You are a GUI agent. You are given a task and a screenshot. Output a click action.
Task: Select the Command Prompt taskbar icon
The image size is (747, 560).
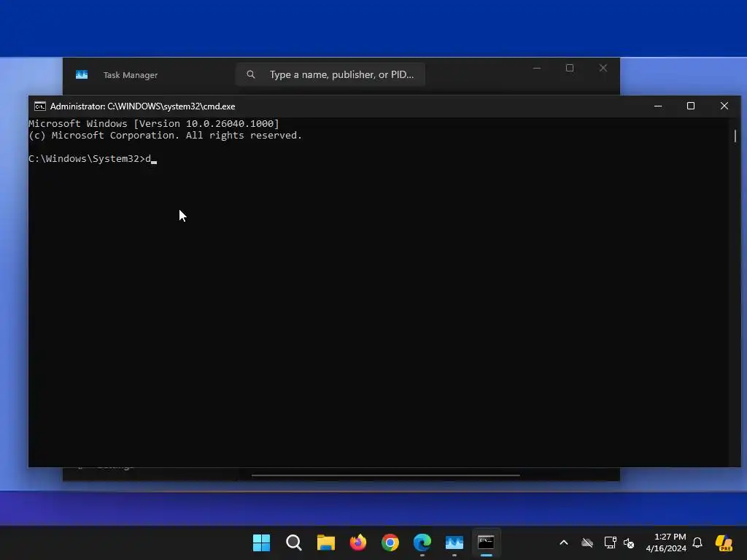[486, 542]
